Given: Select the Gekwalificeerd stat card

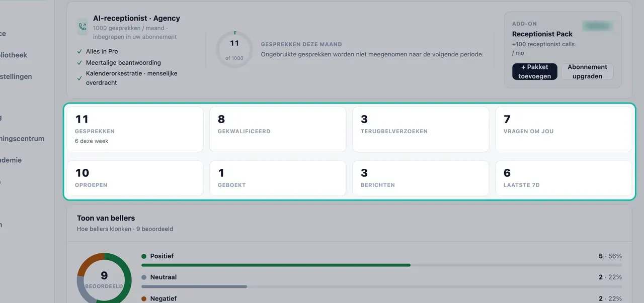Looking at the screenshot, I should (278, 129).
